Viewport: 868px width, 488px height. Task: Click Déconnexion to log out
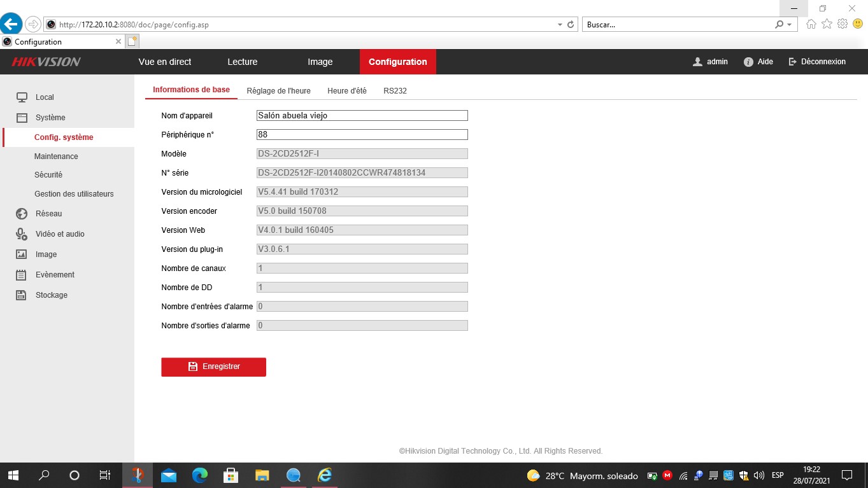tap(817, 61)
